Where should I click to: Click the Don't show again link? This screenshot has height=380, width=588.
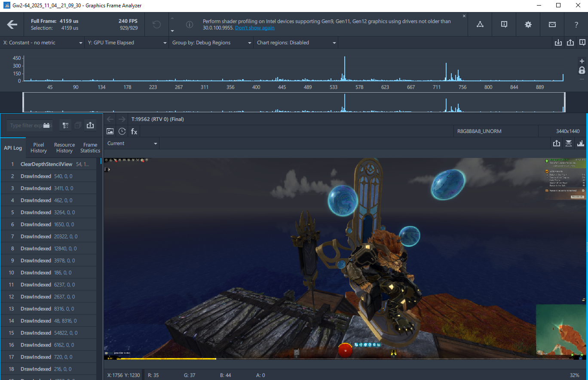point(254,28)
